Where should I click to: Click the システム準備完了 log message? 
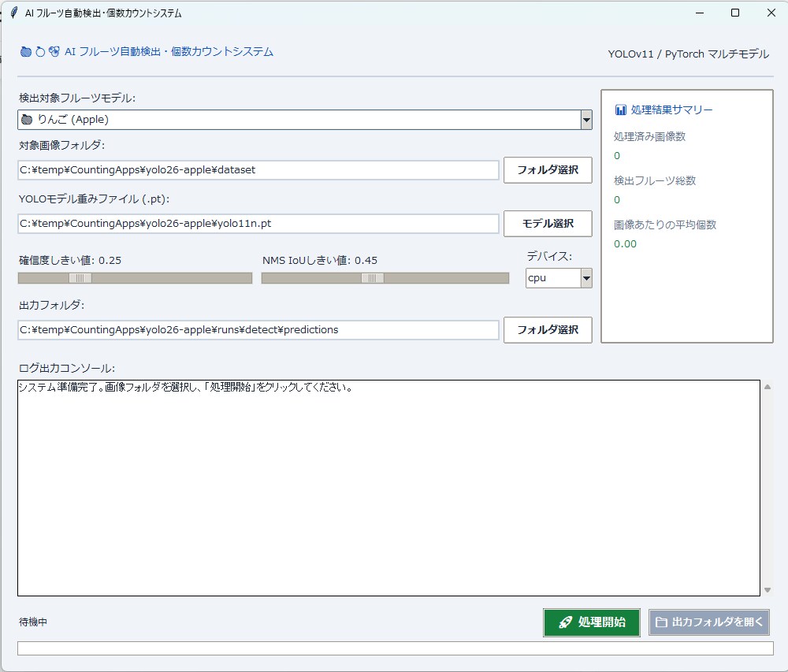(186, 388)
